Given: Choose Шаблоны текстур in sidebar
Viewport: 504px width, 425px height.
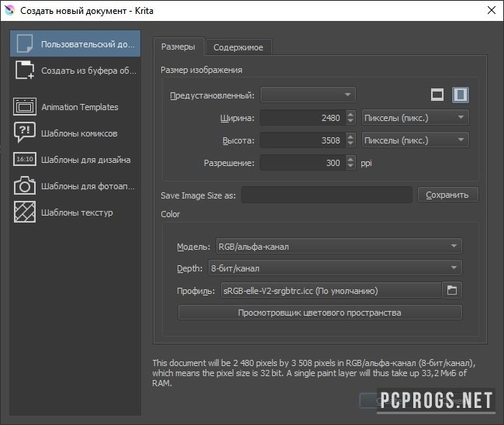Looking at the screenshot, I should [x=75, y=212].
